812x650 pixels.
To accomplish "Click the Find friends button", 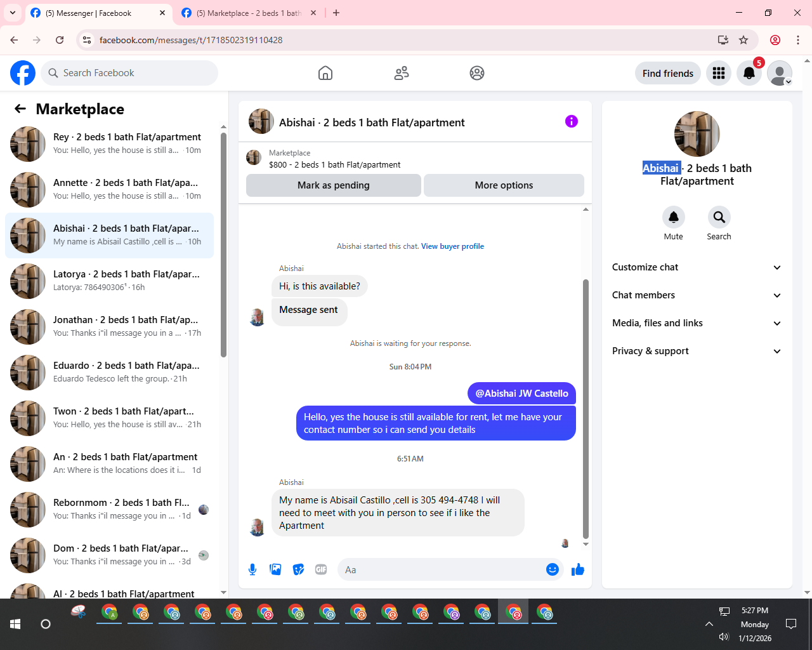I will pyautogui.click(x=668, y=73).
